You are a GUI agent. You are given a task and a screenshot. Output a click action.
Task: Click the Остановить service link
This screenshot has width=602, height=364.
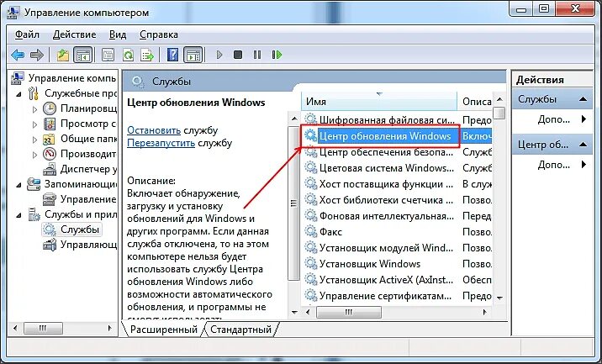[154, 130]
